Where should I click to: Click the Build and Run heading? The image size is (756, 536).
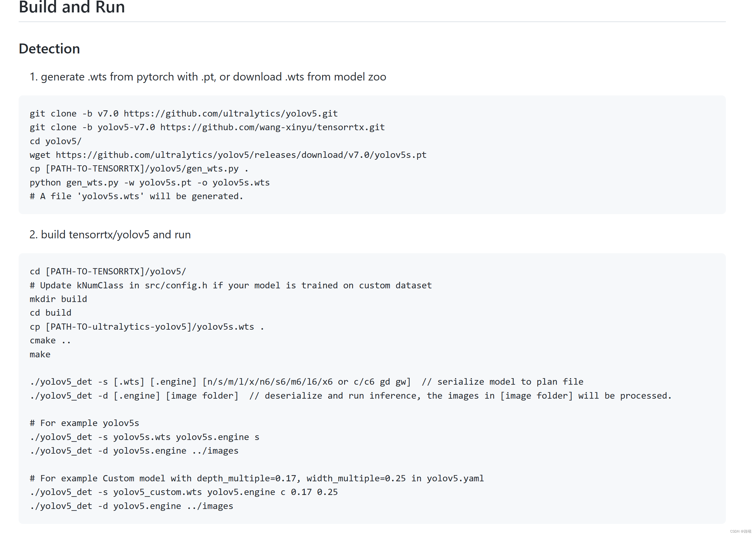tap(71, 7)
